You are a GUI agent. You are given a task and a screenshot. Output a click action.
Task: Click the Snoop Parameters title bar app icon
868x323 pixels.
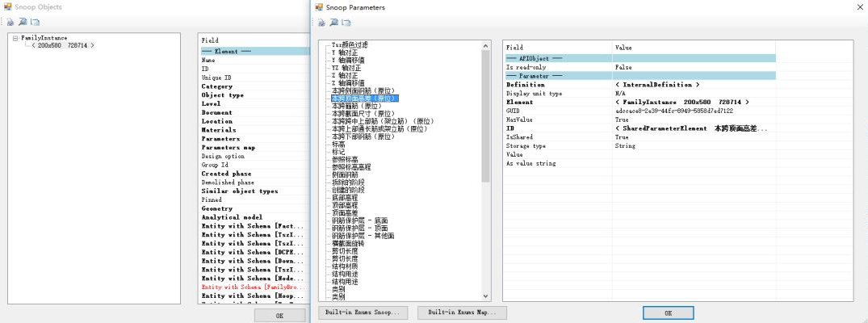[x=319, y=7]
